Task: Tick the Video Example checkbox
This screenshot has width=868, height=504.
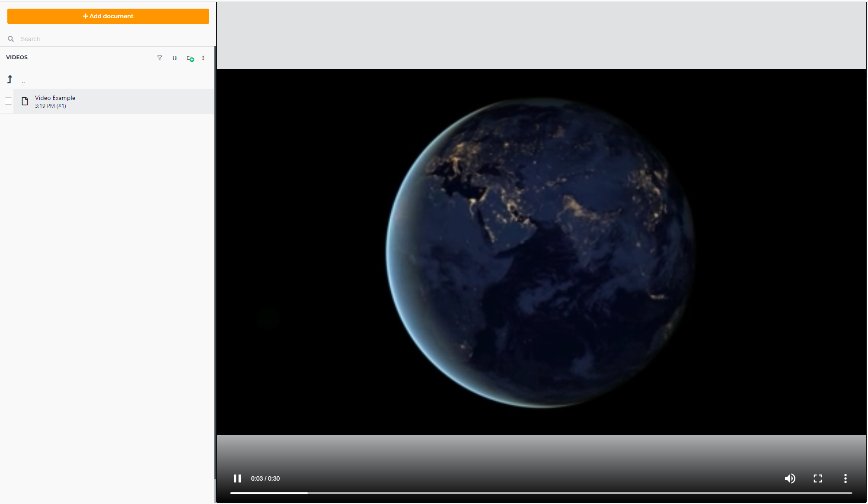Action: (8, 101)
